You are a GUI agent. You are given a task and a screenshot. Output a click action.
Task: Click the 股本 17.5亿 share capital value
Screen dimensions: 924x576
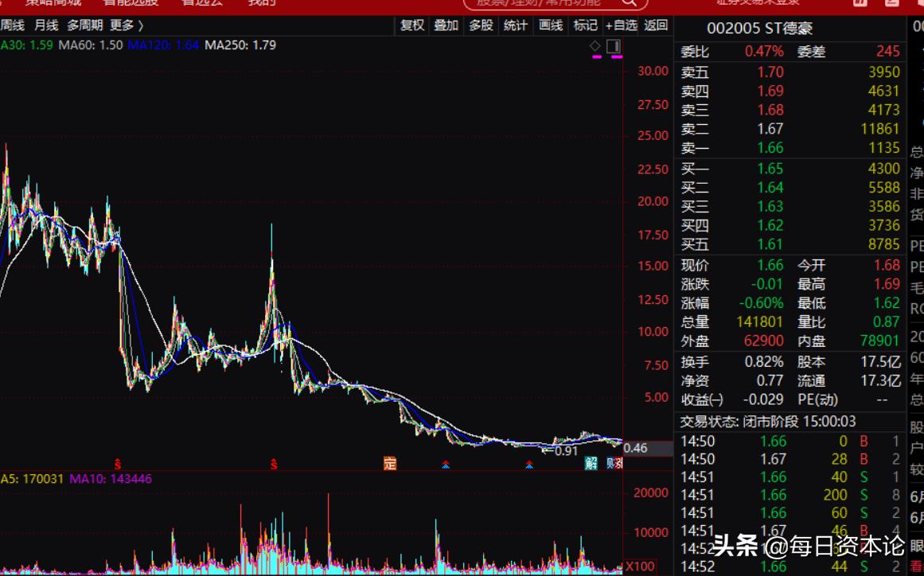pos(880,362)
